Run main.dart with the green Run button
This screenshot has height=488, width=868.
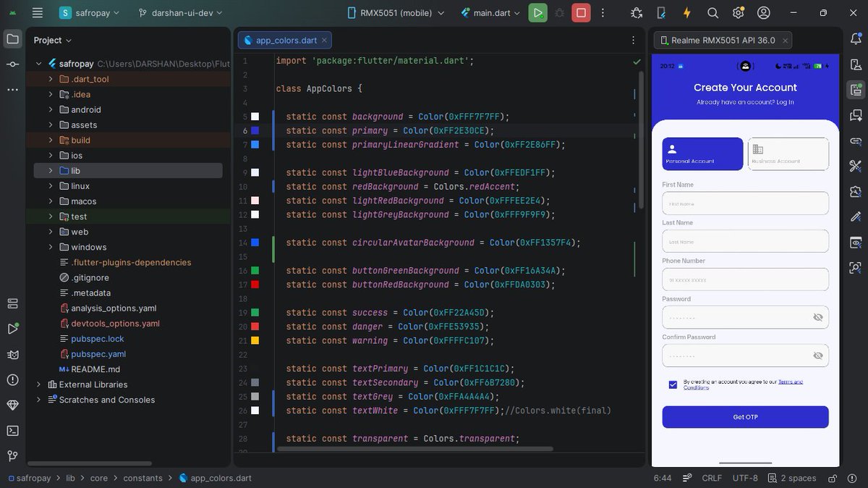click(537, 12)
